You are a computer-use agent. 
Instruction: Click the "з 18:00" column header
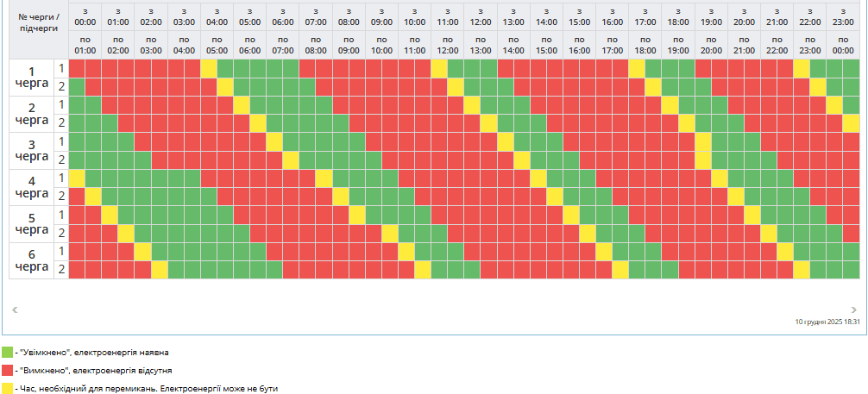point(678,16)
